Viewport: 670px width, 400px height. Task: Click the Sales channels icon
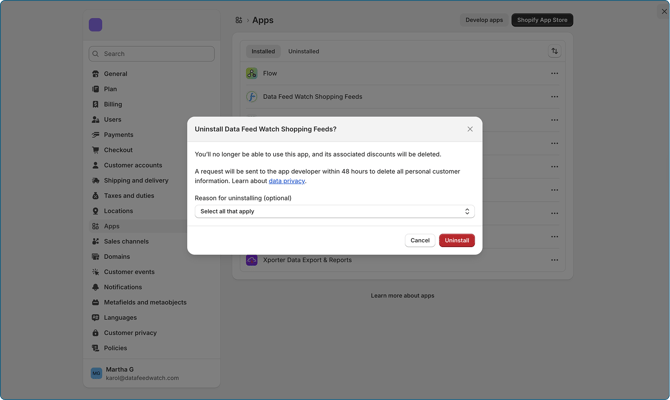click(x=95, y=241)
